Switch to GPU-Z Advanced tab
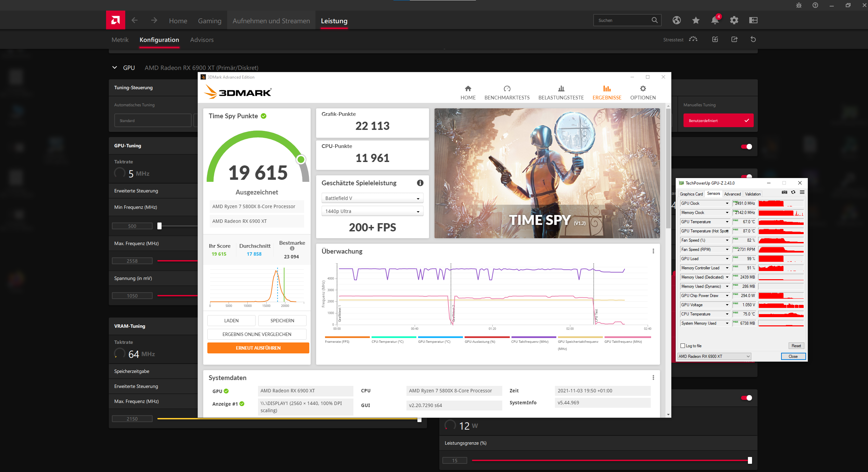Image resolution: width=868 pixels, height=472 pixels. [x=732, y=194]
